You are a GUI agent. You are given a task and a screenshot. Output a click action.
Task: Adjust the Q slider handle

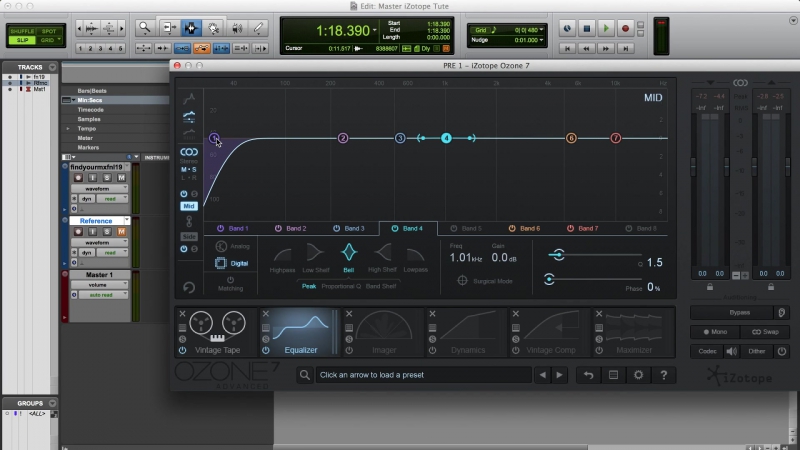(559, 255)
